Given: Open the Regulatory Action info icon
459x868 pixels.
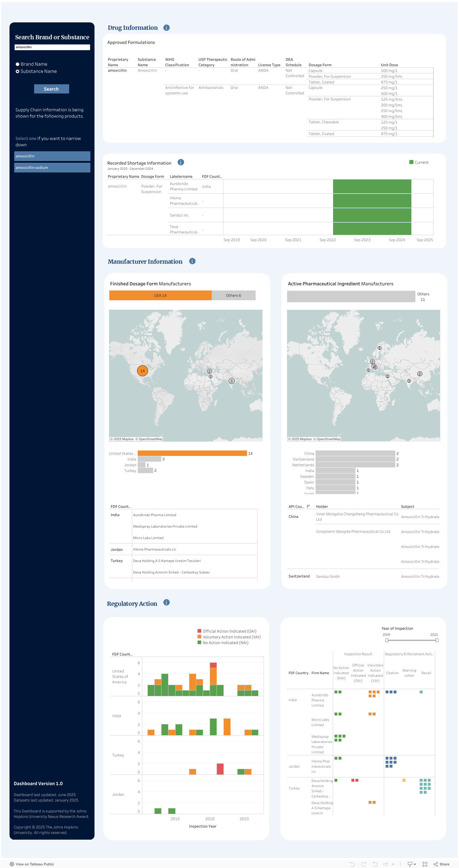Looking at the screenshot, I should 166,602.
